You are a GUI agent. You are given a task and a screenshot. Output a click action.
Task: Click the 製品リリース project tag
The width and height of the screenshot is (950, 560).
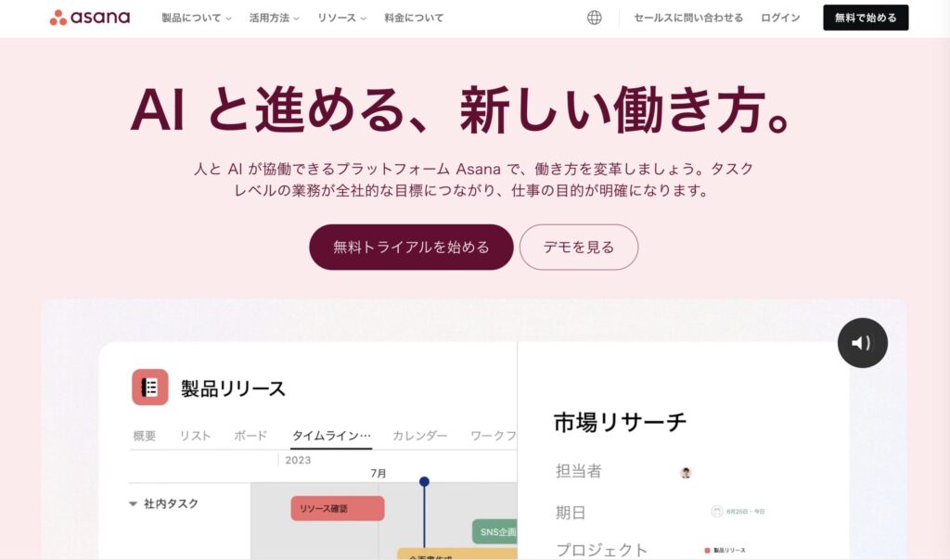click(725, 551)
